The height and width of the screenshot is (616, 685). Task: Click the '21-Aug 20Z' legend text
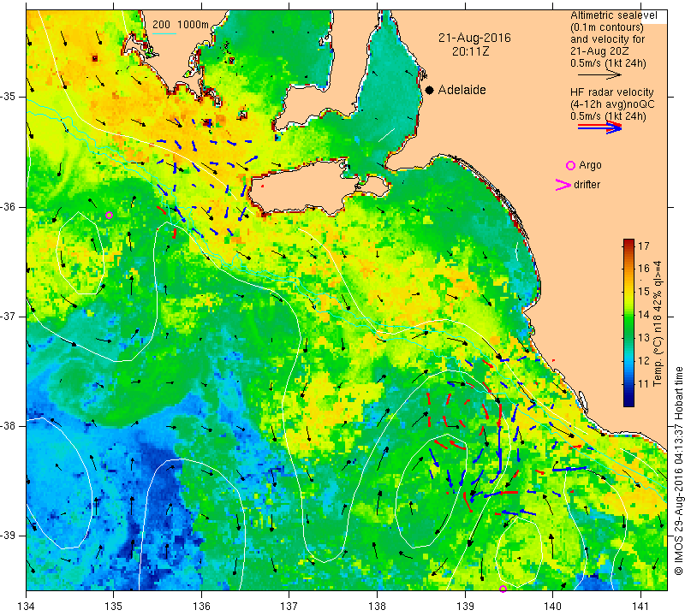(x=600, y=51)
